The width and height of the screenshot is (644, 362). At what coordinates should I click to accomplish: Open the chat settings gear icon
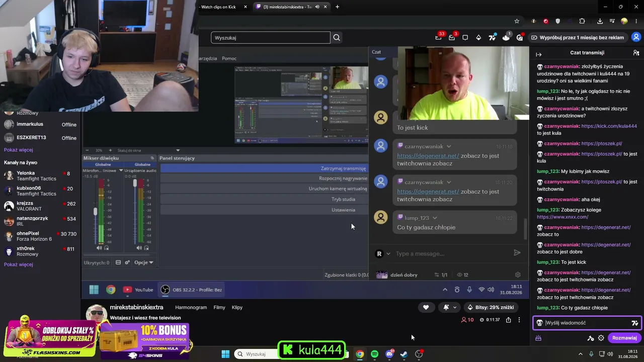pos(601,338)
